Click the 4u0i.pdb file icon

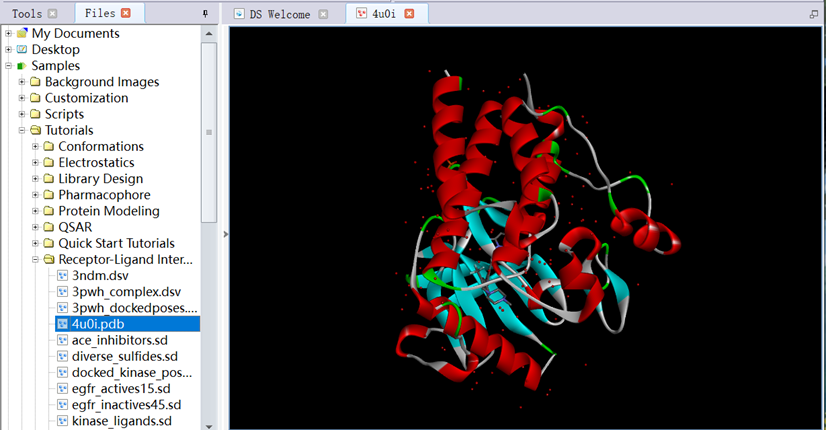(x=62, y=324)
